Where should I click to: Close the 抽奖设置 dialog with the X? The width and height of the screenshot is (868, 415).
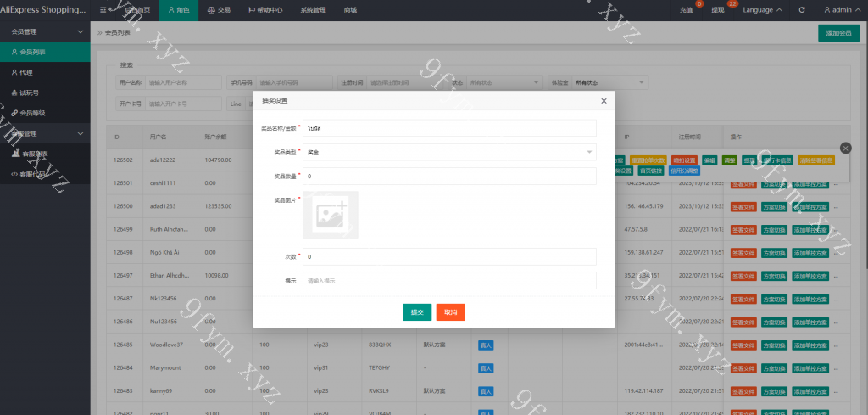(604, 101)
